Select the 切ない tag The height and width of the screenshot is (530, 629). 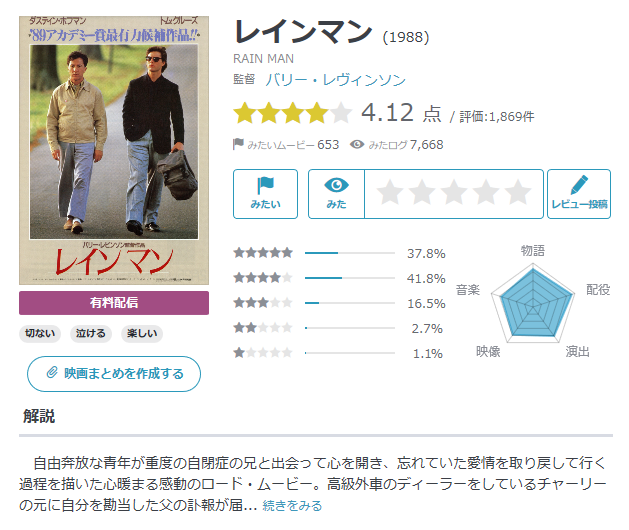pos(40,333)
